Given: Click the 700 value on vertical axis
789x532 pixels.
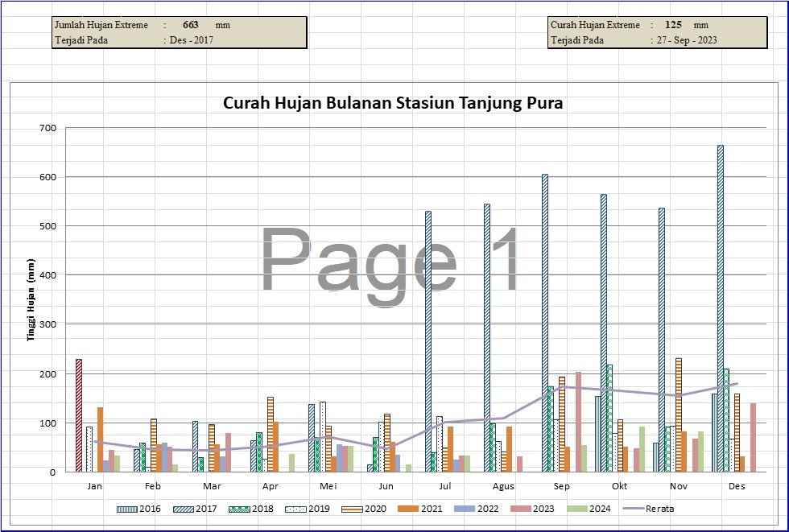Looking at the screenshot, I should (47, 128).
